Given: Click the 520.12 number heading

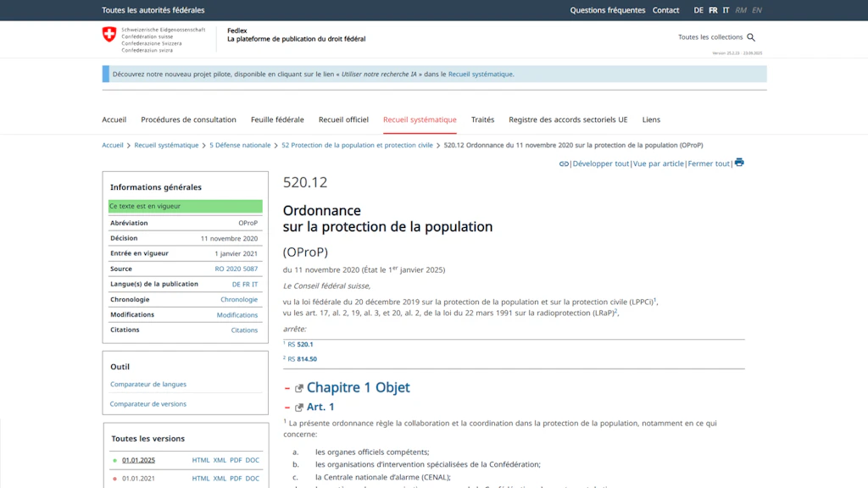Looking at the screenshot, I should 305,182.
